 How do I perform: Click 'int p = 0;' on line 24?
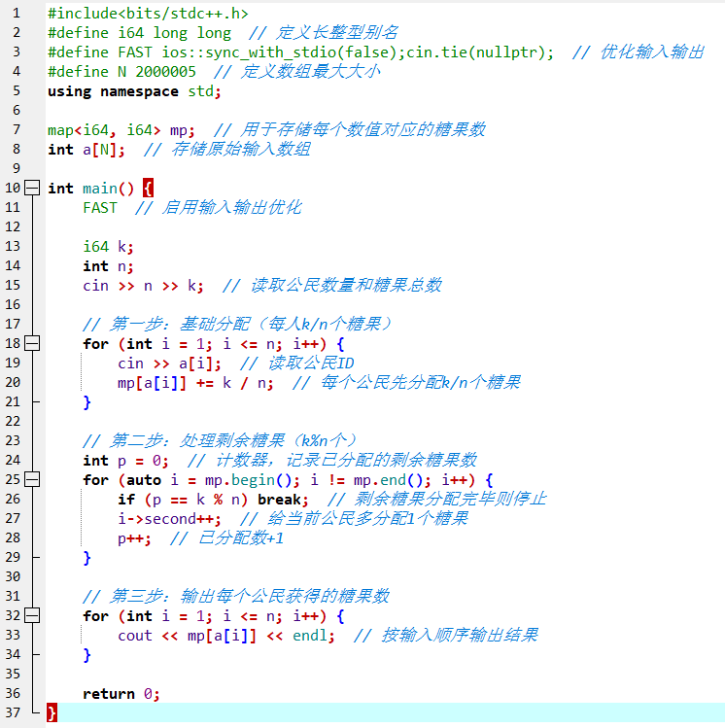(125, 461)
